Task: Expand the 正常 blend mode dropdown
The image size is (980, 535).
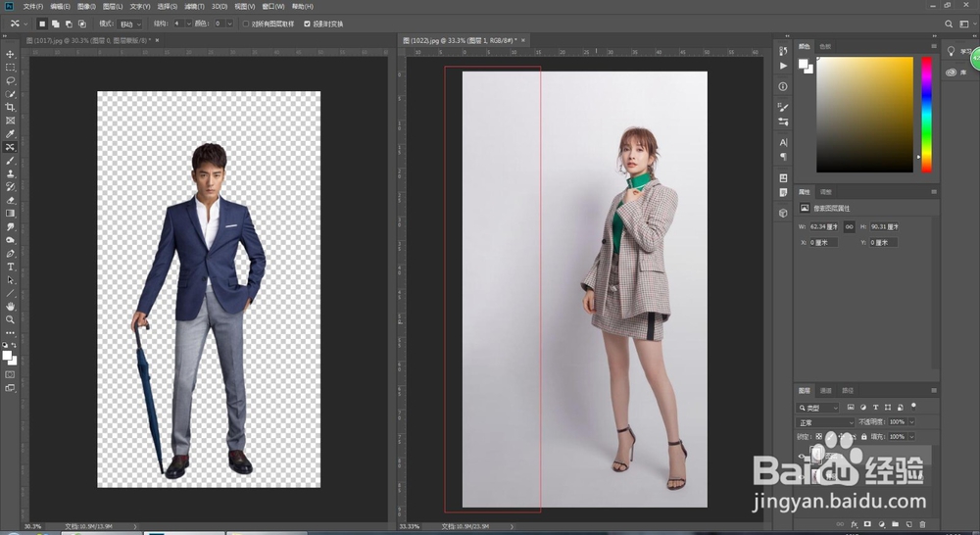Action: tap(825, 422)
